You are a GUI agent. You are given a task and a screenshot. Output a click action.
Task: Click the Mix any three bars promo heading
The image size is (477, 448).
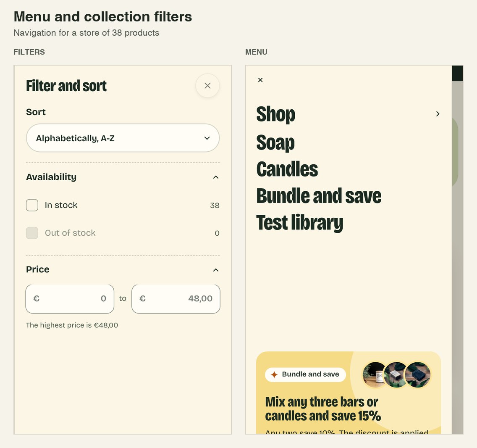pos(323,409)
